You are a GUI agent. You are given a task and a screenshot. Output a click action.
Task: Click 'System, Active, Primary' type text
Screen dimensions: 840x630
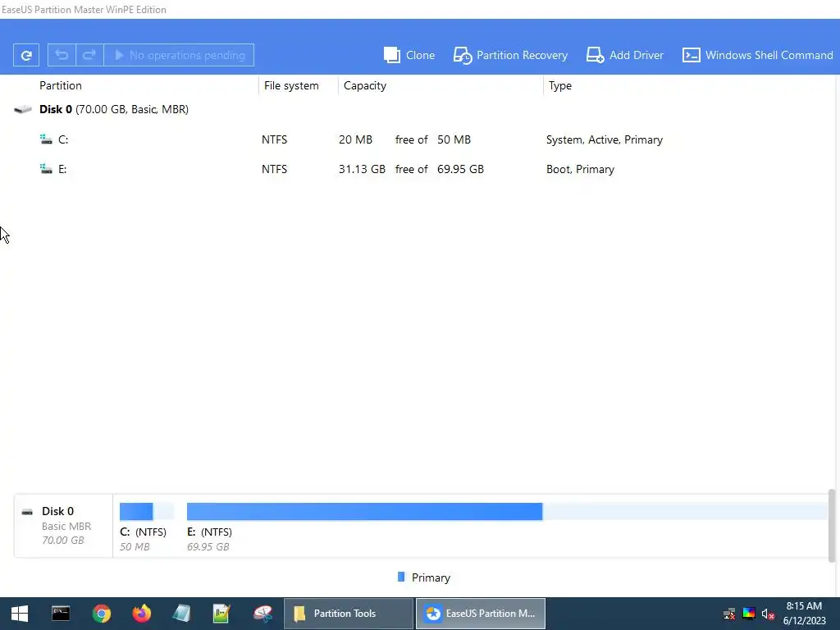point(605,139)
